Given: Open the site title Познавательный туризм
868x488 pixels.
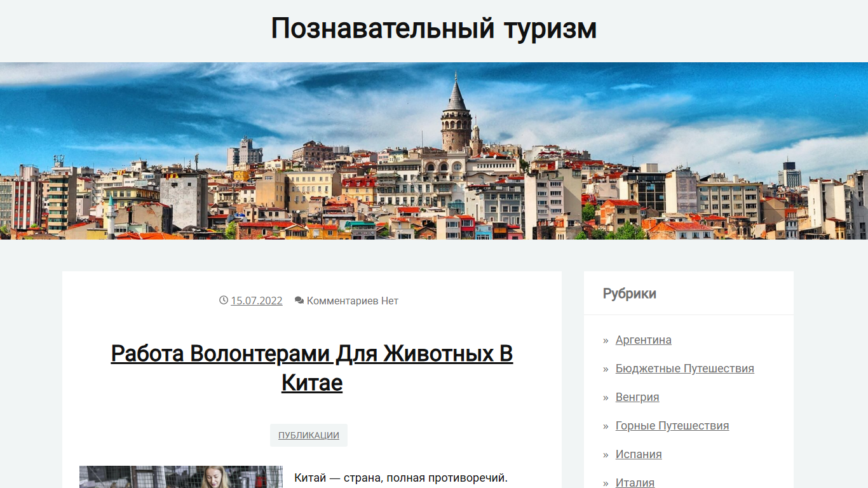Looking at the screenshot, I should point(434,29).
